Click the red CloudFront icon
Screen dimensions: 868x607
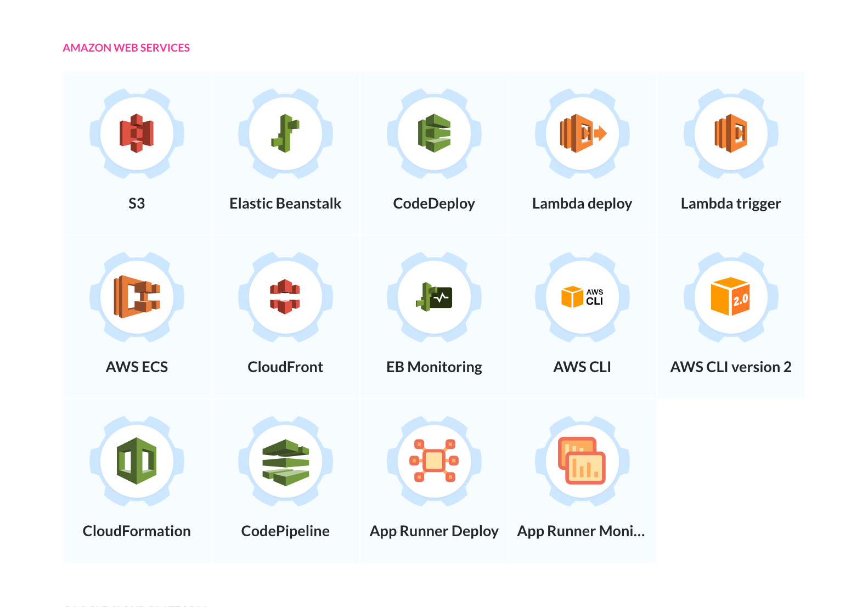pyautogui.click(x=285, y=297)
